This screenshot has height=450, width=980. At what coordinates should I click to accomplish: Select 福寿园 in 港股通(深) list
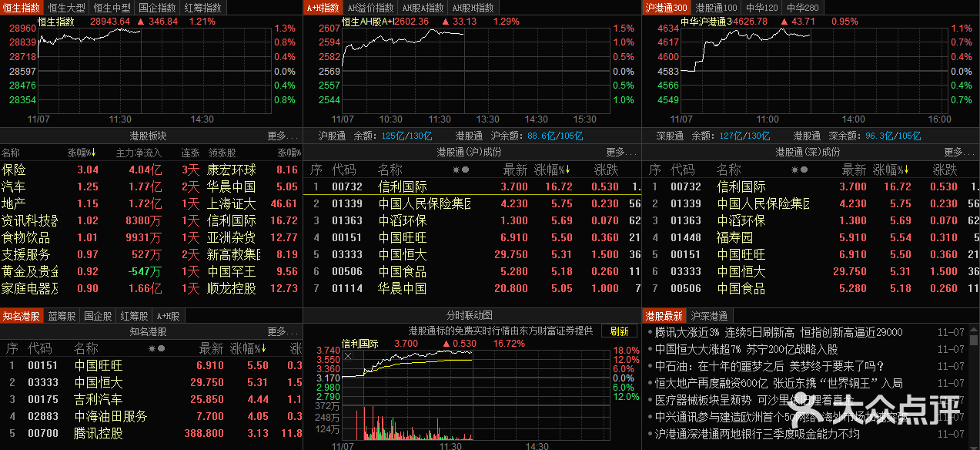point(811,237)
